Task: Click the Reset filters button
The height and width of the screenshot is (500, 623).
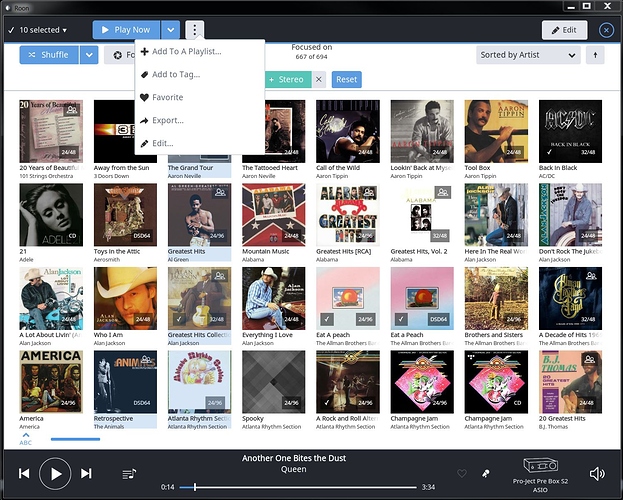Action: [x=346, y=79]
